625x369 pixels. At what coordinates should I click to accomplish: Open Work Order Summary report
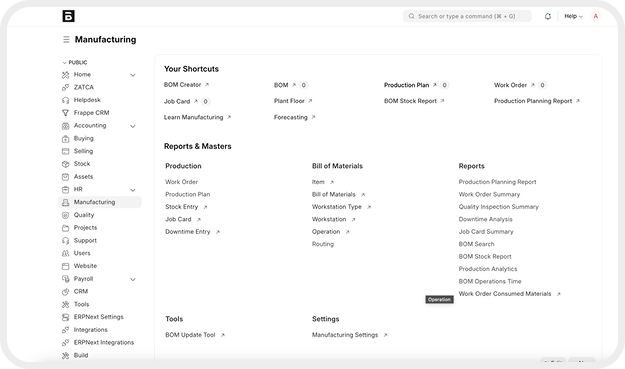[489, 194]
